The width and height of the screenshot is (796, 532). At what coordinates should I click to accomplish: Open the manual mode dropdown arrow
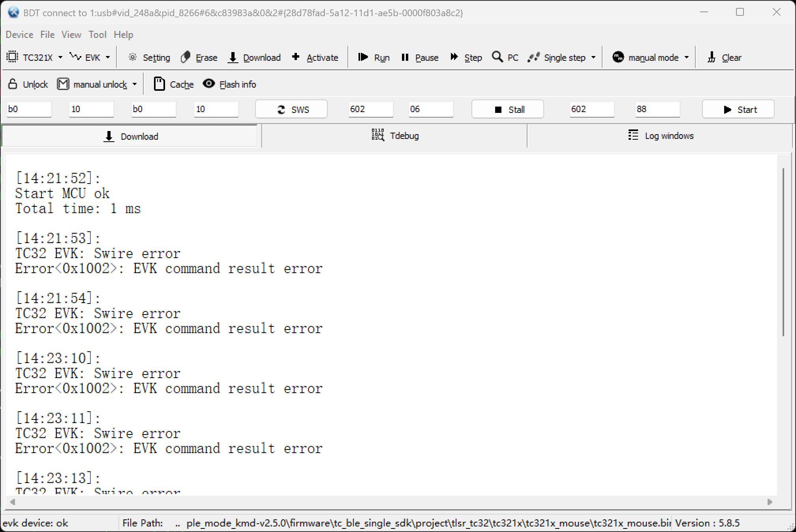coord(687,58)
